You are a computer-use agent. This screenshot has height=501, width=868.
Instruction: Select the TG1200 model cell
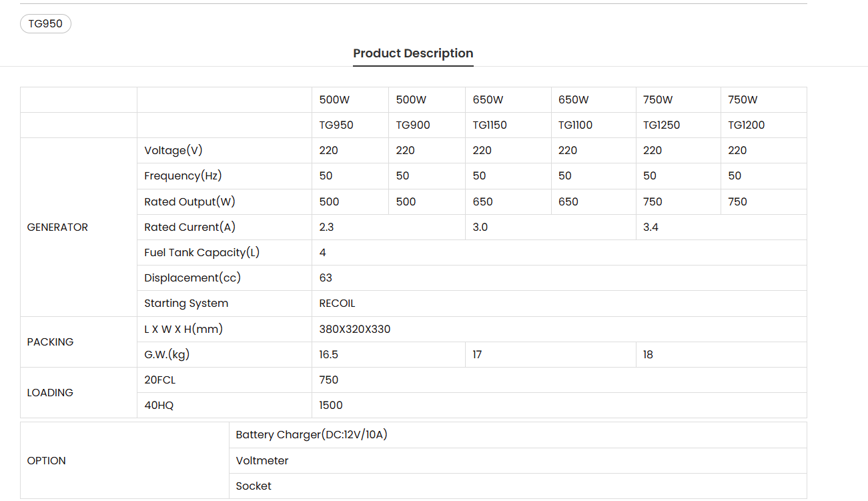[746, 125]
